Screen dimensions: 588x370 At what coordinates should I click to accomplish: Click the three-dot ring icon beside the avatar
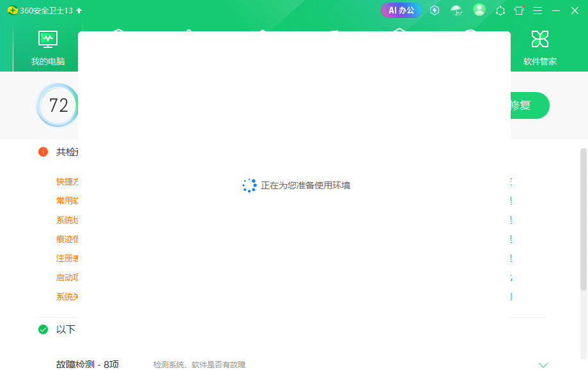(x=500, y=11)
